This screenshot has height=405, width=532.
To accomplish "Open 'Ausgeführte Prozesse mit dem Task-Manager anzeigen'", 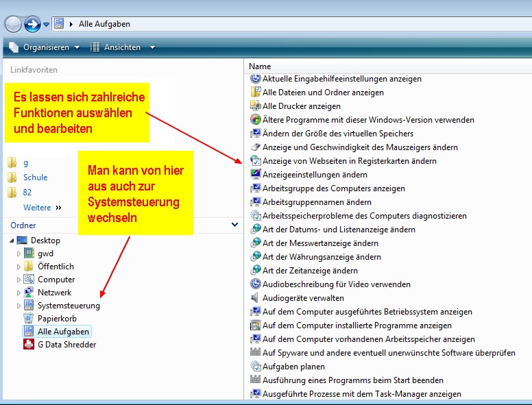I will [x=362, y=394].
